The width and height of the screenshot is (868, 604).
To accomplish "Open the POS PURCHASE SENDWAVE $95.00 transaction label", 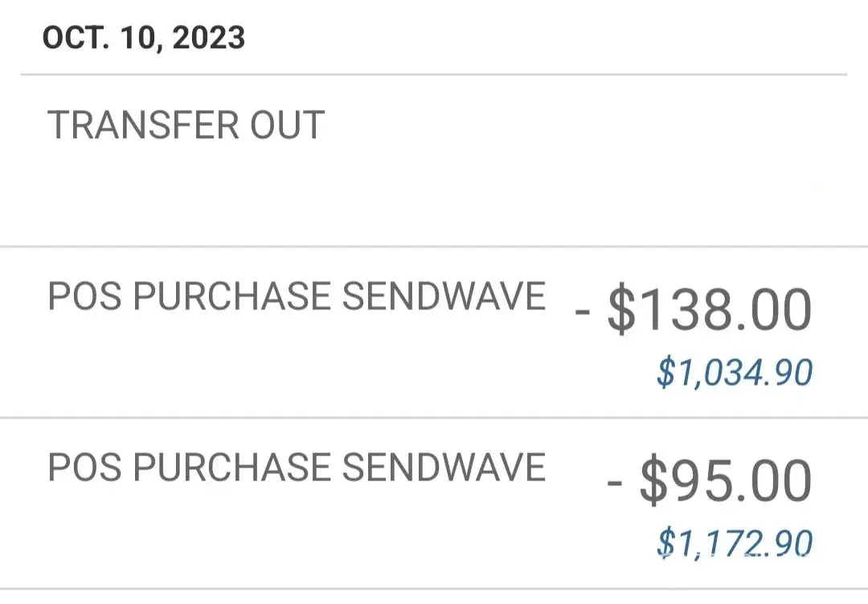I will tap(297, 467).
